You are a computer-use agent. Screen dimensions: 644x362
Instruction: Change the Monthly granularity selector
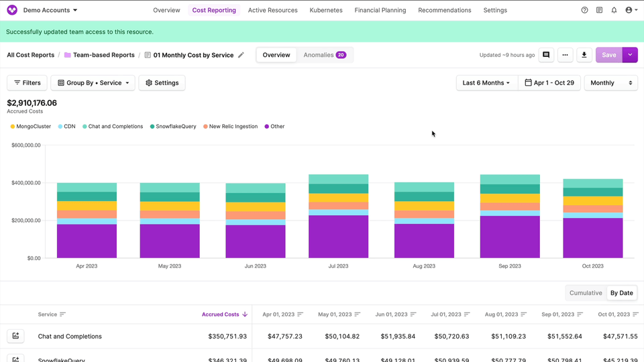(610, 83)
